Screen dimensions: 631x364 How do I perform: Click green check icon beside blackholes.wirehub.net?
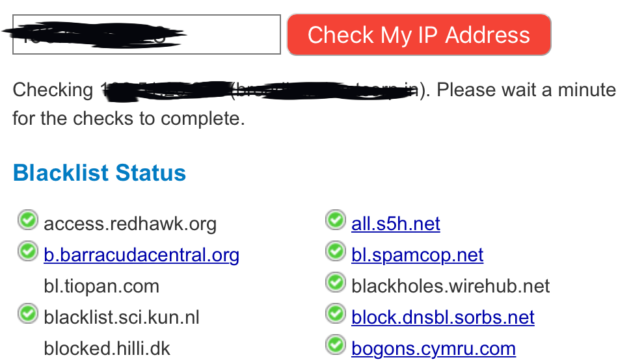point(335,282)
